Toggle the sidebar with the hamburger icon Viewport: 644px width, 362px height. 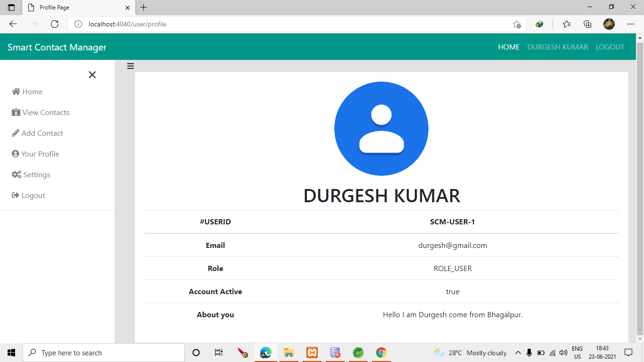pyautogui.click(x=130, y=66)
